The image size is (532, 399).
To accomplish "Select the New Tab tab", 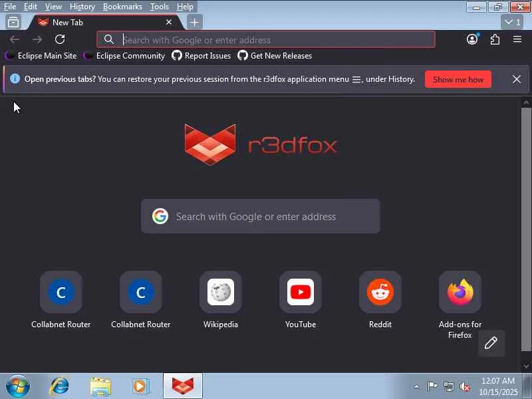I will [105, 23].
